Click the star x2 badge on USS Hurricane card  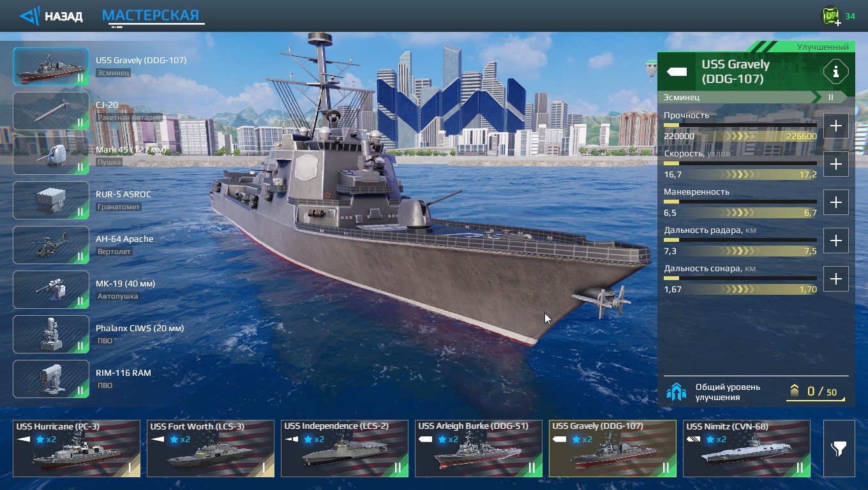[x=45, y=440]
